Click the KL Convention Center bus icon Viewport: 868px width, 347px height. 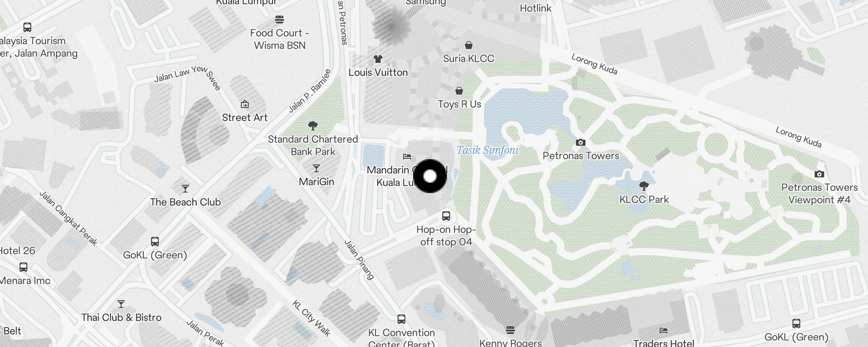(x=401, y=319)
